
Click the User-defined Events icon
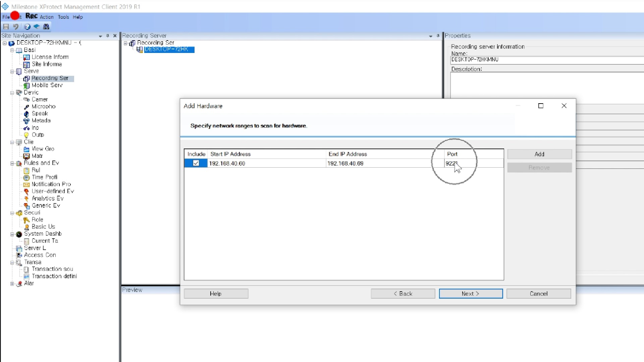click(x=26, y=191)
